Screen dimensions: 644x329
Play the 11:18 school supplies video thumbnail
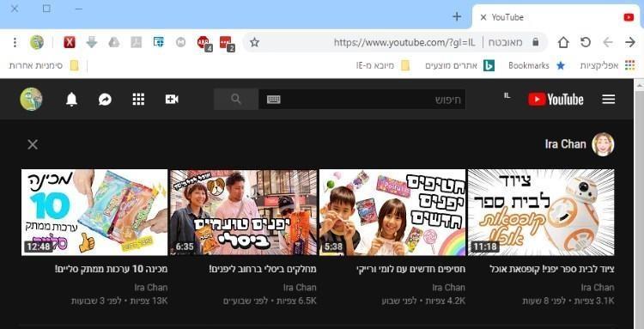pyautogui.click(x=541, y=212)
